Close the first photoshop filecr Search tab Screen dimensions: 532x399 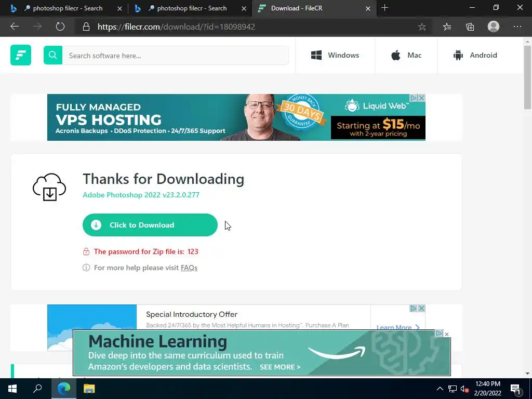(119, 8)
